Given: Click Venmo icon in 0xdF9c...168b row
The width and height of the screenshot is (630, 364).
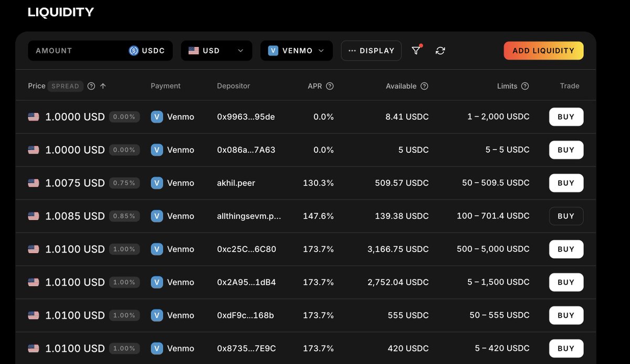Looking at the screenshot, I should (156, 315).
